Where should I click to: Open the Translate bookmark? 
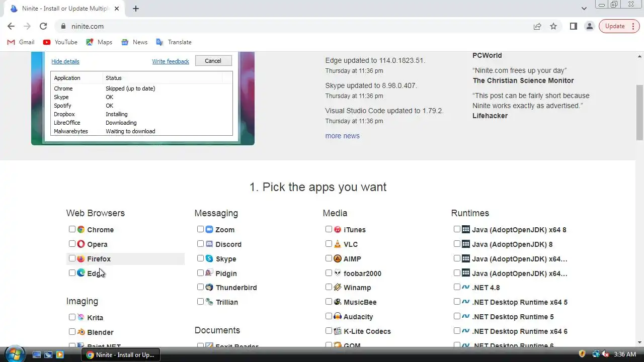(174, 42)
